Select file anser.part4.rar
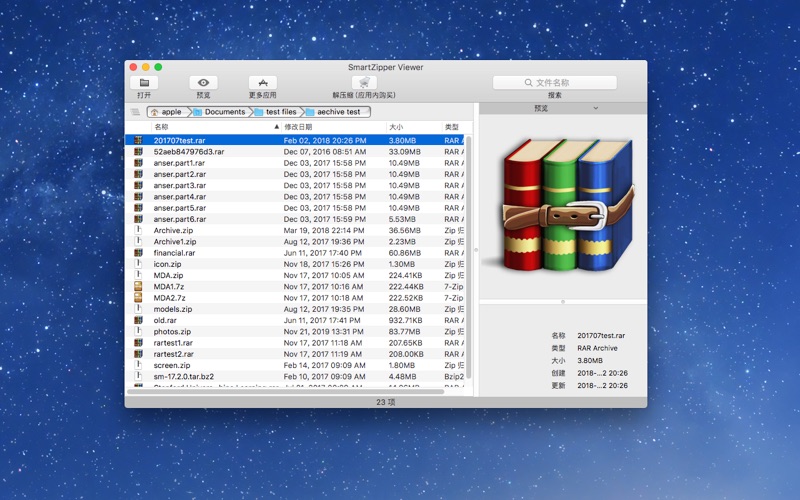This screenshot has width=800, height=500. click(180, 196)
